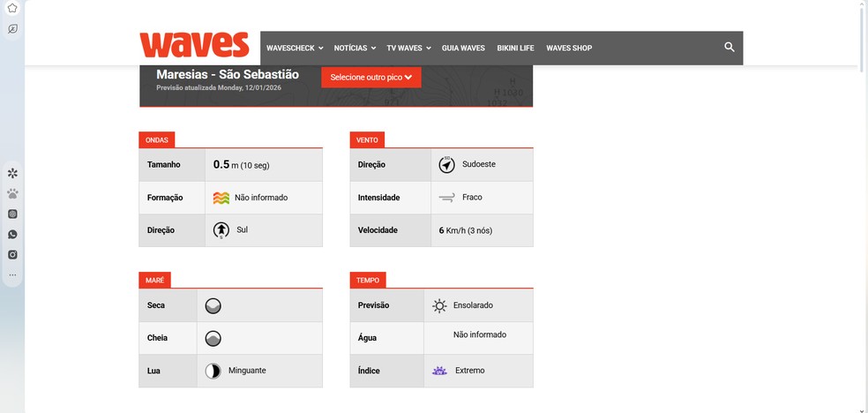Click the Sudoeste wind direction value
Screen dimensions: 868x413
[x=479, y=164]
